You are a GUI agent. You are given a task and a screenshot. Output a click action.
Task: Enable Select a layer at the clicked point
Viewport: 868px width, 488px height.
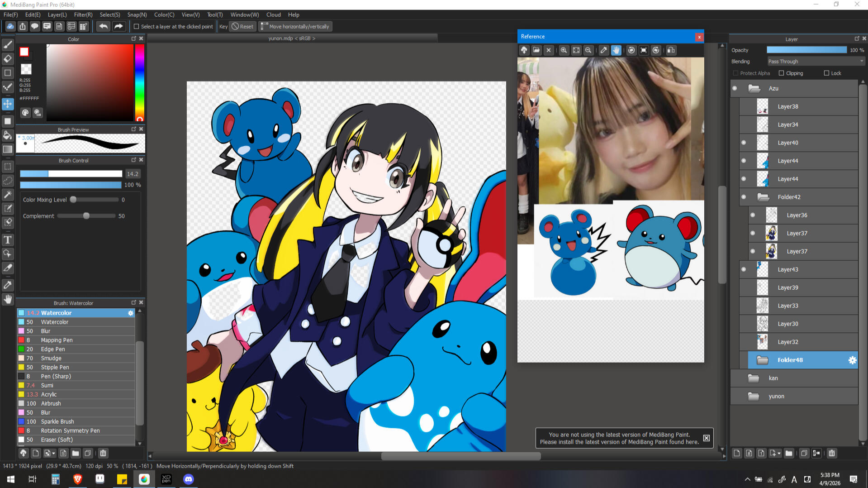(136, 27)
